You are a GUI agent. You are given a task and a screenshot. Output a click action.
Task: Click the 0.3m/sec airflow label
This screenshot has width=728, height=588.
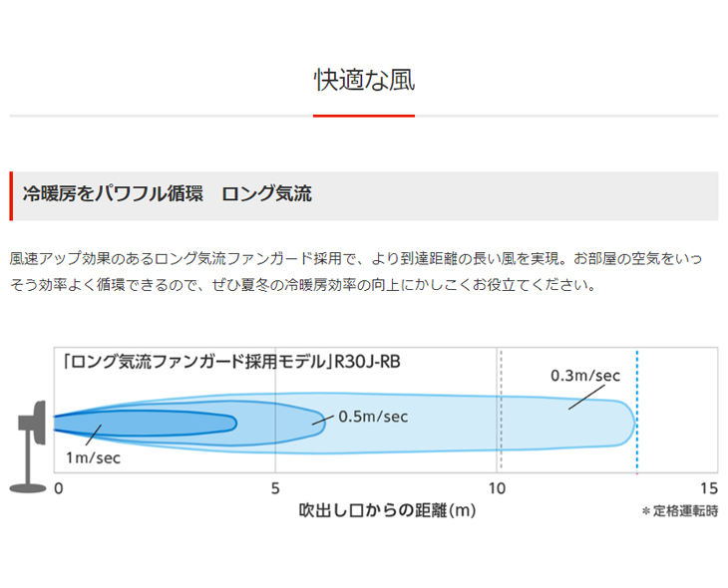pyautogui.click(x=585, y=376)
